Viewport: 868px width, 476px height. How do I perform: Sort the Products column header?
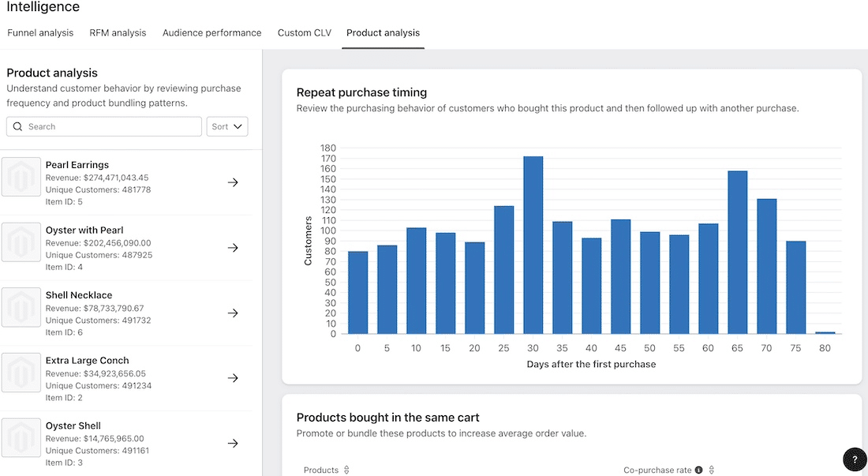point(347,470)
